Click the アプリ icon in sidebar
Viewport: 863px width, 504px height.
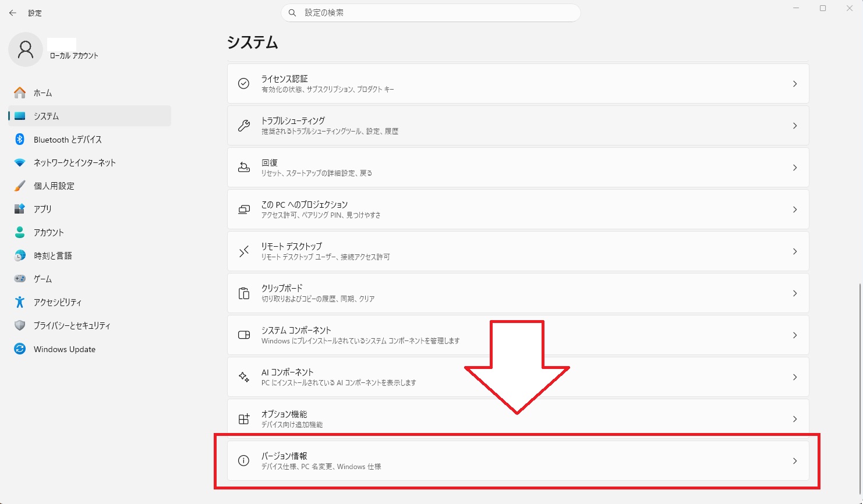[20, 209]
